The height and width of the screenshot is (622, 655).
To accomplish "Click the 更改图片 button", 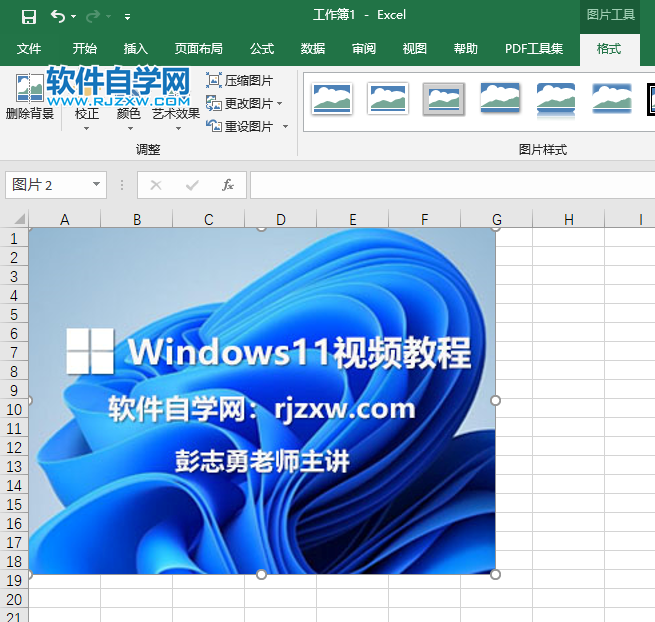I will click(x=239, y=103).
